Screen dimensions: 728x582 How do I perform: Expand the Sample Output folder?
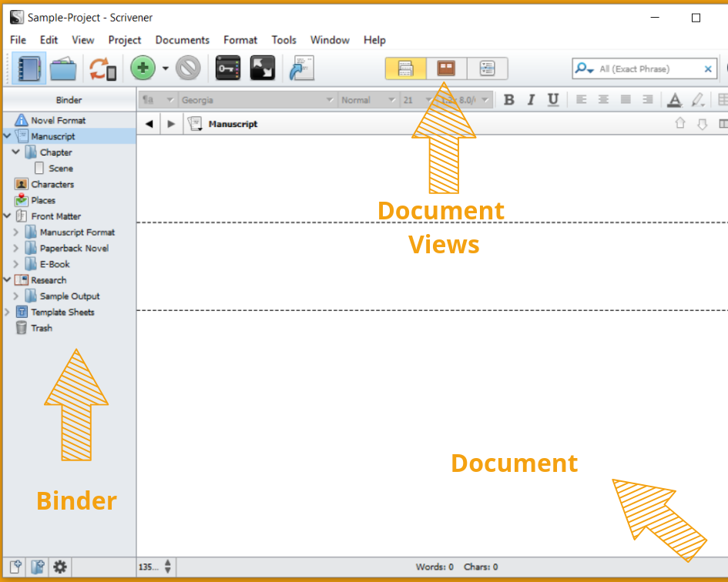(x=15, y=296)
